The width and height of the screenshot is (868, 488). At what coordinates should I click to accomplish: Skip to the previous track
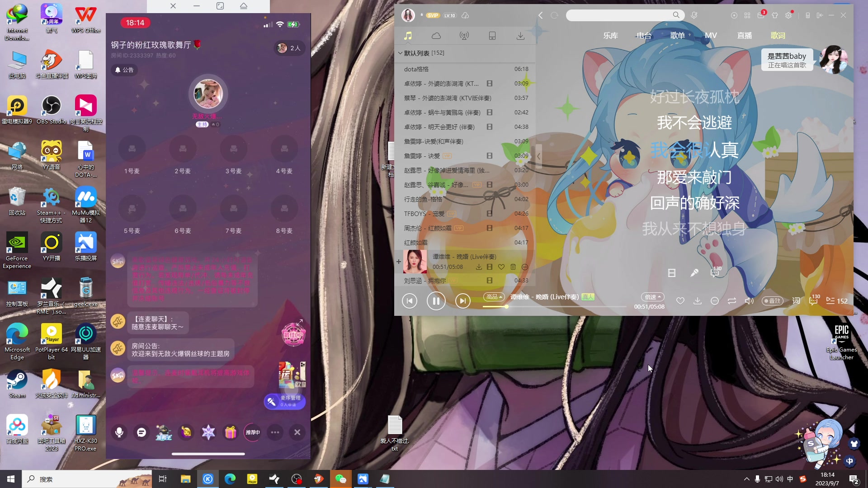[x=410, y=301]
